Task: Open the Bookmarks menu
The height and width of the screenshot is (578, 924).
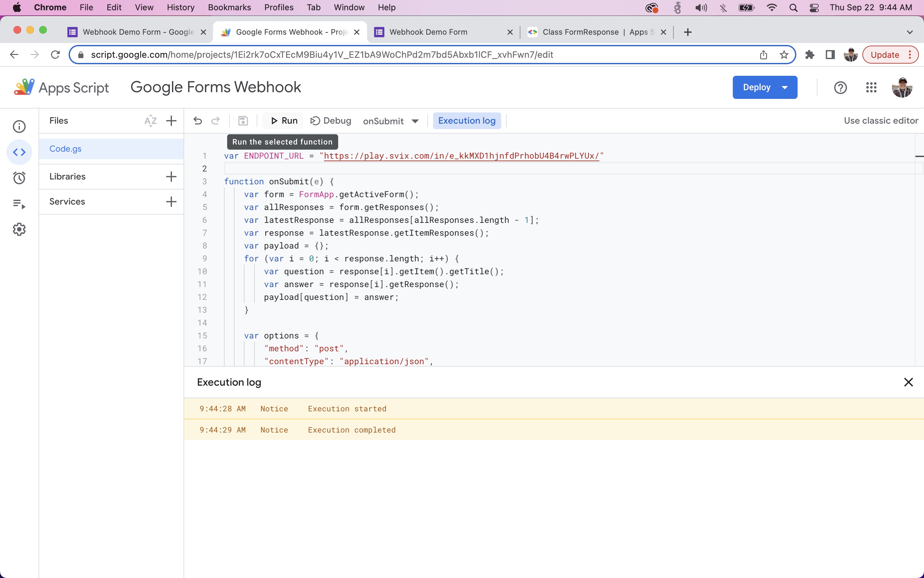Action: click(229, 8)
